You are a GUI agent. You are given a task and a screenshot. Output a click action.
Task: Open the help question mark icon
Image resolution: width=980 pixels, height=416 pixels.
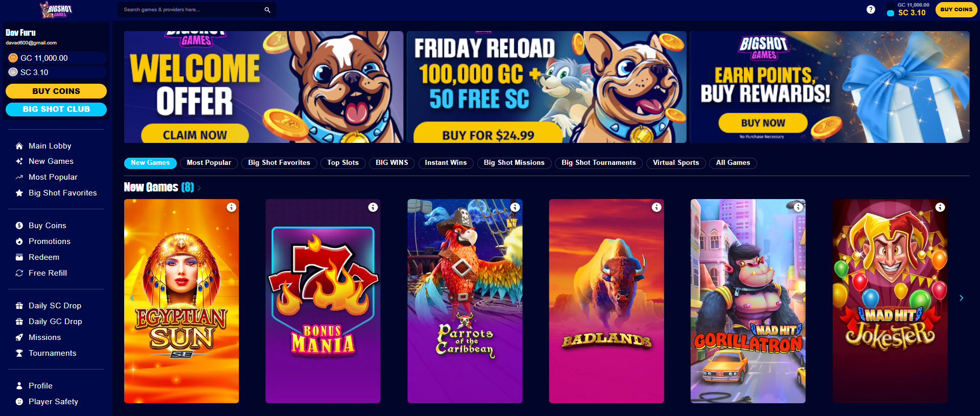pyautogui.click(x=871, y=10)
